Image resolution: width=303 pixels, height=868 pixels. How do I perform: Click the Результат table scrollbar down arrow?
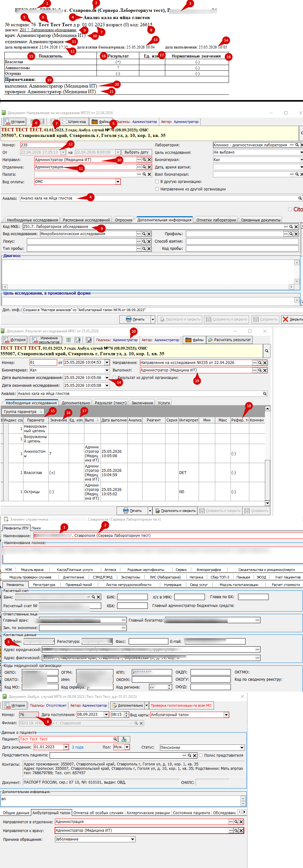(x=267, y=503)
